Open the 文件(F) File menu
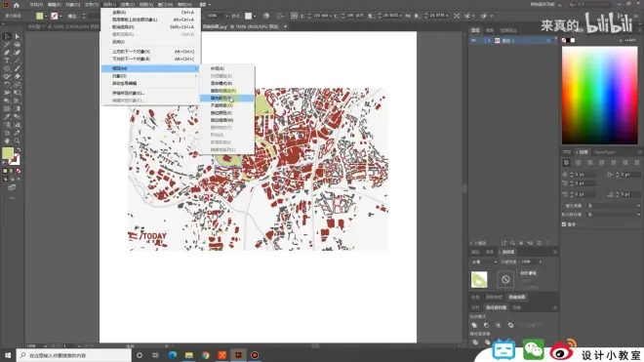644x362 pixels. coord(36,5)
